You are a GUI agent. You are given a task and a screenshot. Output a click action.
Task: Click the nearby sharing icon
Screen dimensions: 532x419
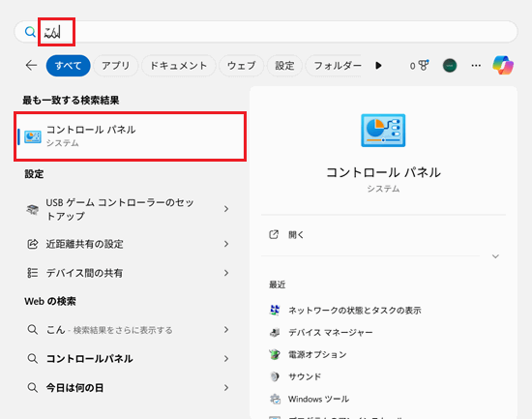[33, 244]
